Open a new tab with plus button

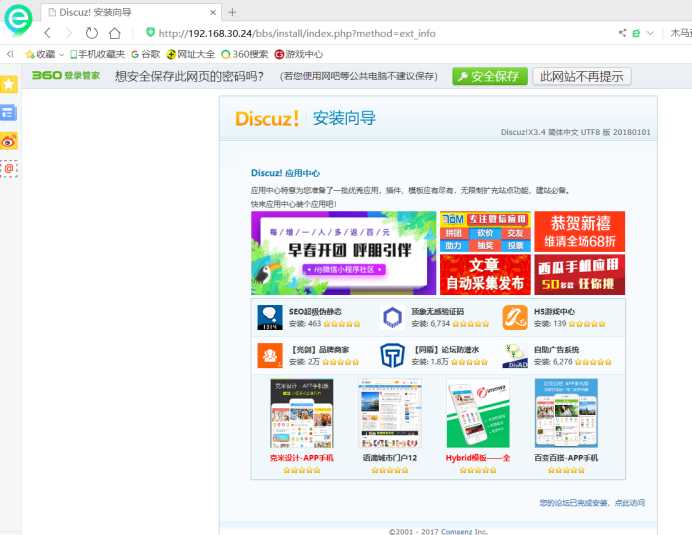click(232, 12)
